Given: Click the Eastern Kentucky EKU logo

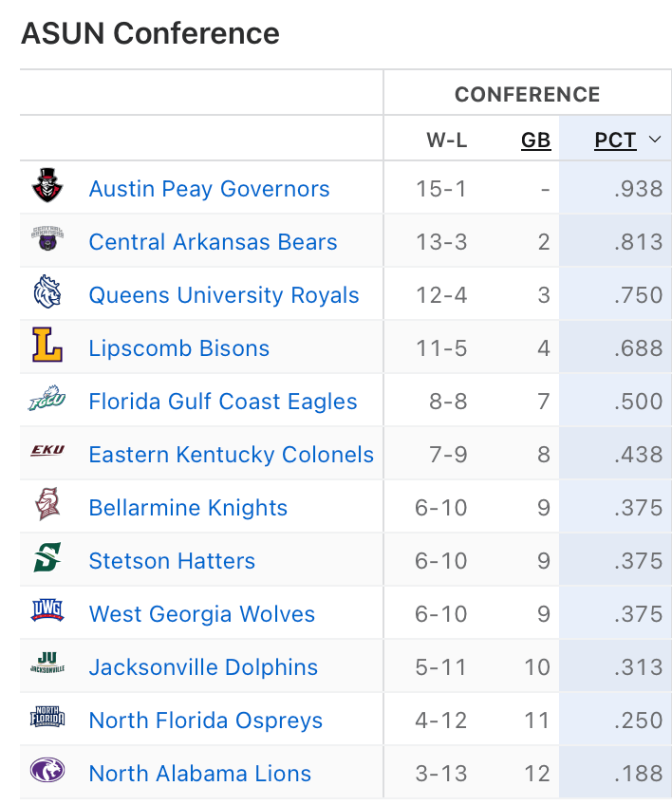Looking at the screenshot, I should pos(47,453).
